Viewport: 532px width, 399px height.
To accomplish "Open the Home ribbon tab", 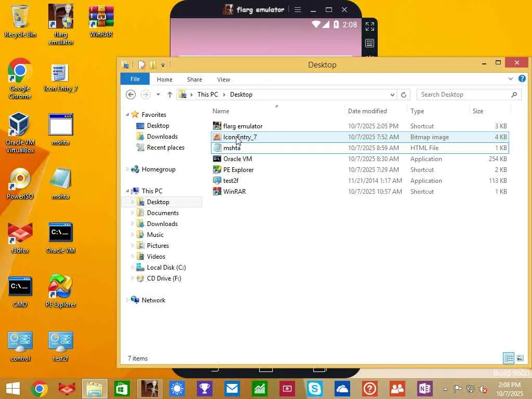I will pyautogui.click(x=165, y=79).
